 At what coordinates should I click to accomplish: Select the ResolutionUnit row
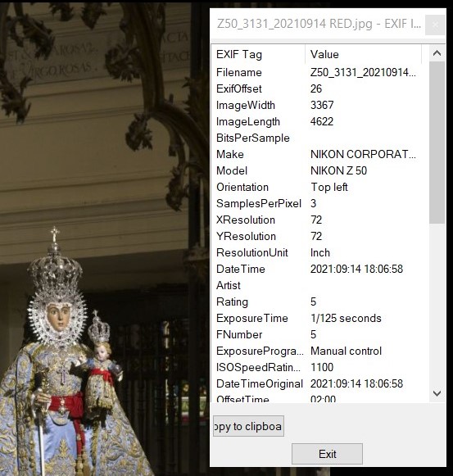point(320,253)
